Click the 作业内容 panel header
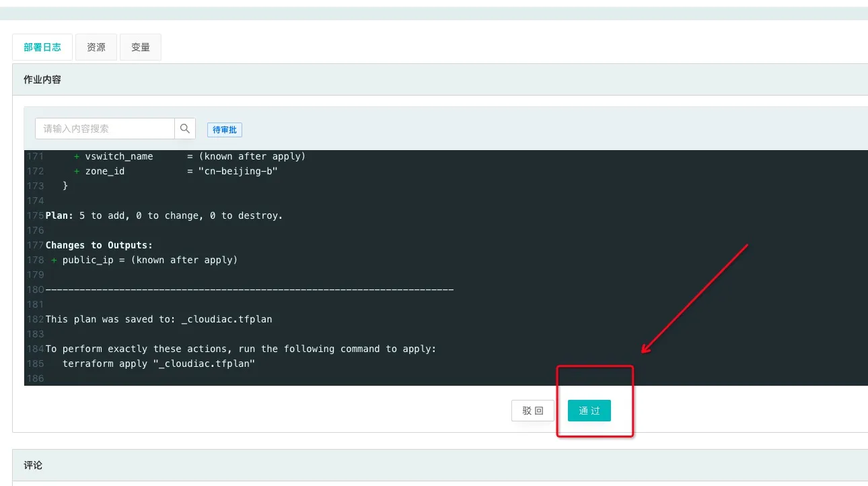Viewport: 868px width, 486px height. [440, 79]
